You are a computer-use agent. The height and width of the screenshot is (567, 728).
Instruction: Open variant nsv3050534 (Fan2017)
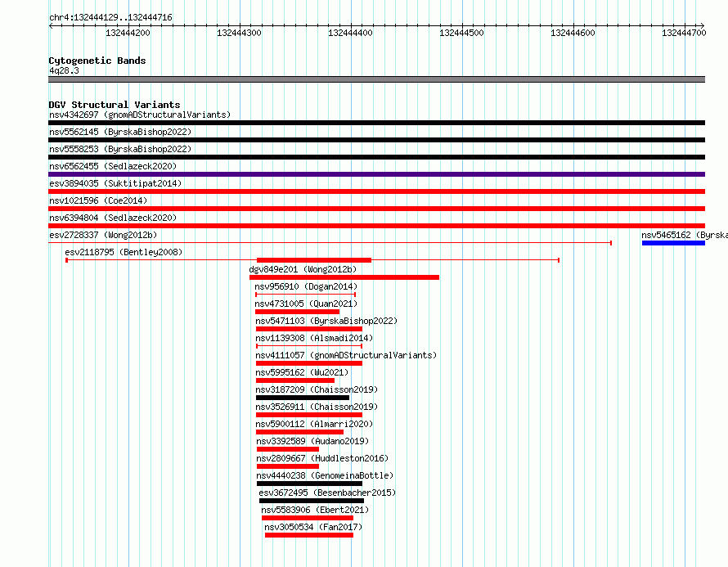point(313,527)
